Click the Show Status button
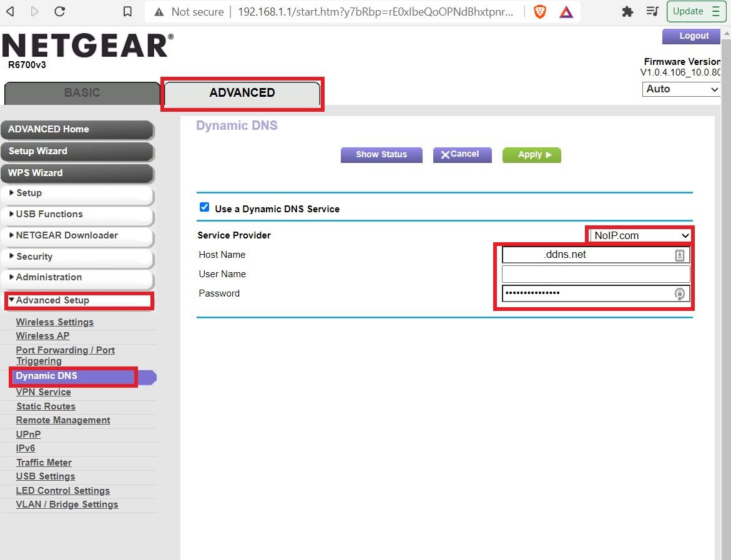731x560 pixels. click(381, 155)
